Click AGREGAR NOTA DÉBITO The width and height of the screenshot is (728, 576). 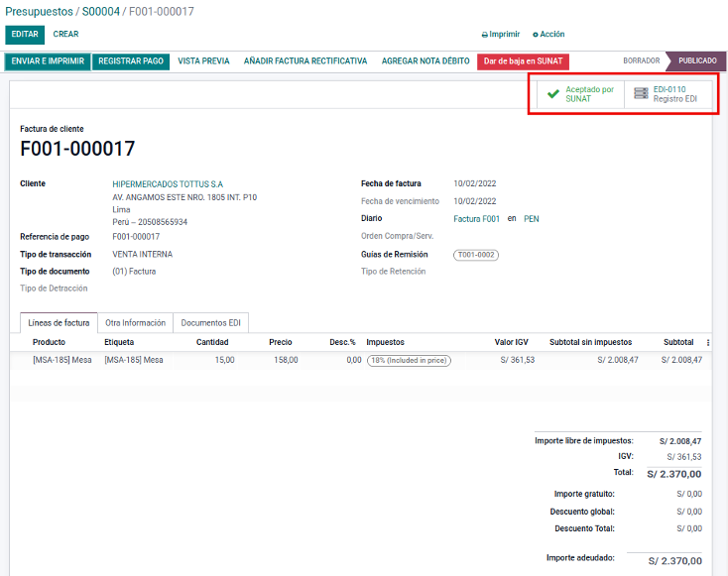click(x=425, y=61)
